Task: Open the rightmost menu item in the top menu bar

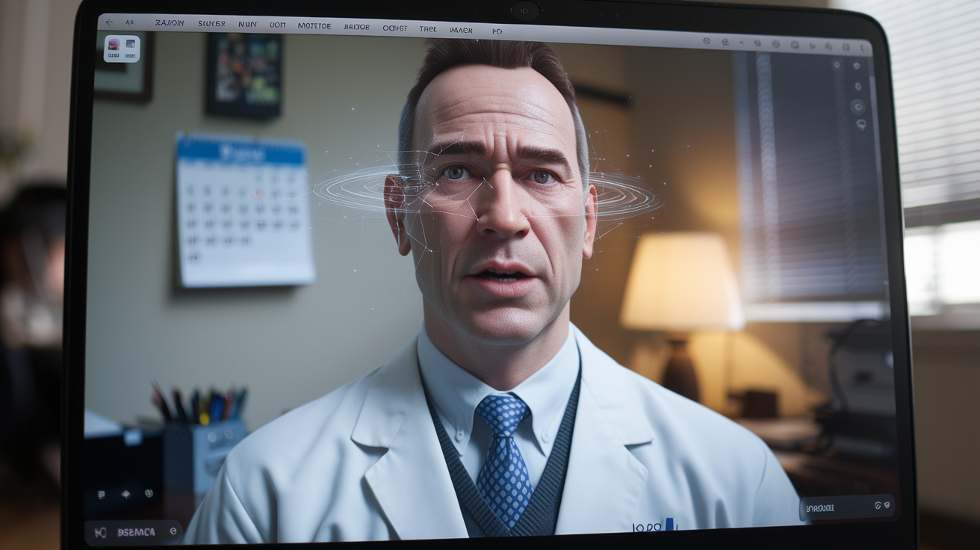Action: [x=497, y=31]
